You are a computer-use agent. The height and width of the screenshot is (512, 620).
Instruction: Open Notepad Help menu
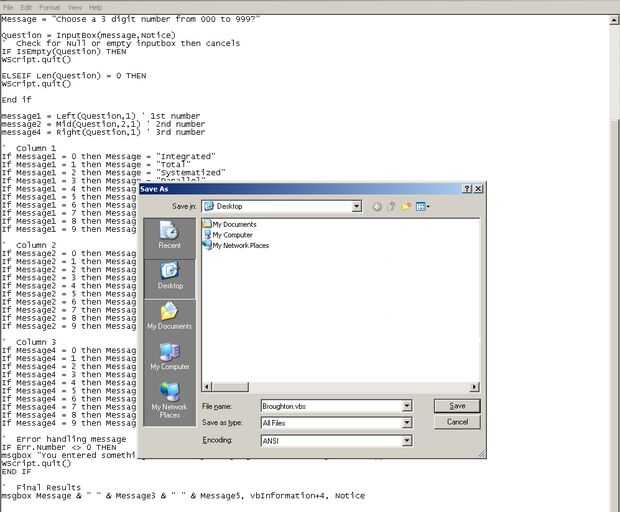[x=95, y=8]
